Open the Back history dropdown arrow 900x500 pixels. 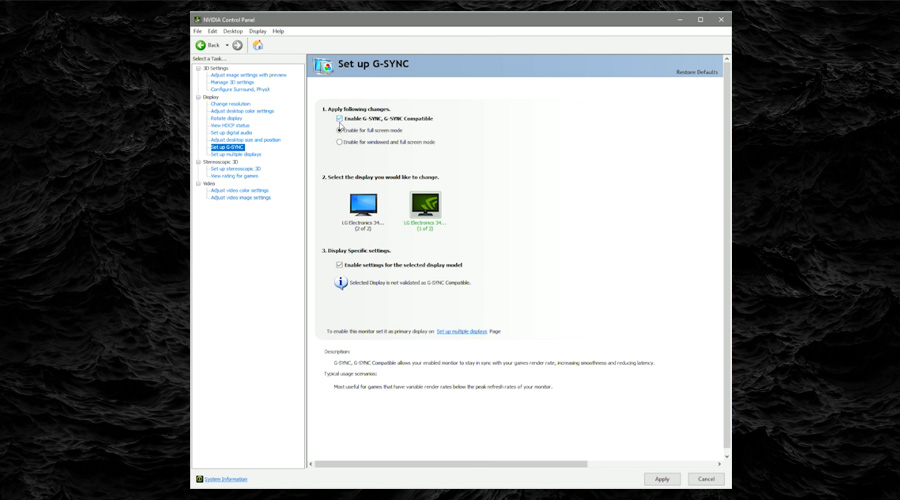tap(227, 45)
